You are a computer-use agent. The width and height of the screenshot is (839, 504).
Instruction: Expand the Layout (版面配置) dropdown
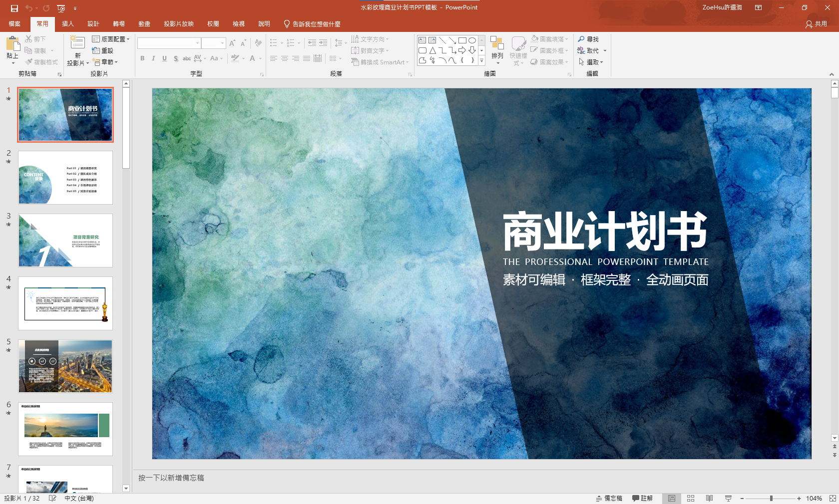click(x=111, y=39)
